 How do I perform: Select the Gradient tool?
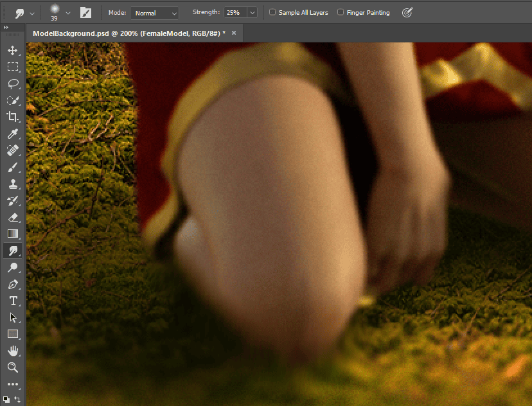[12, 234]
